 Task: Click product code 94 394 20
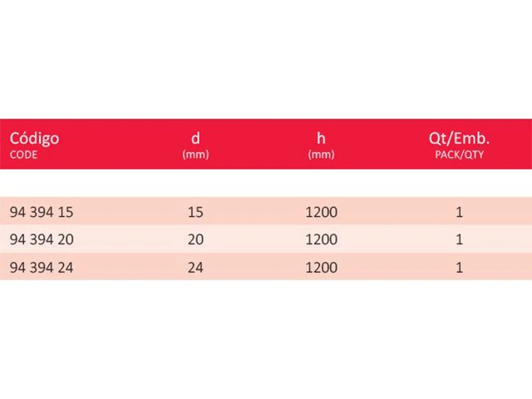tap(42, 239)
